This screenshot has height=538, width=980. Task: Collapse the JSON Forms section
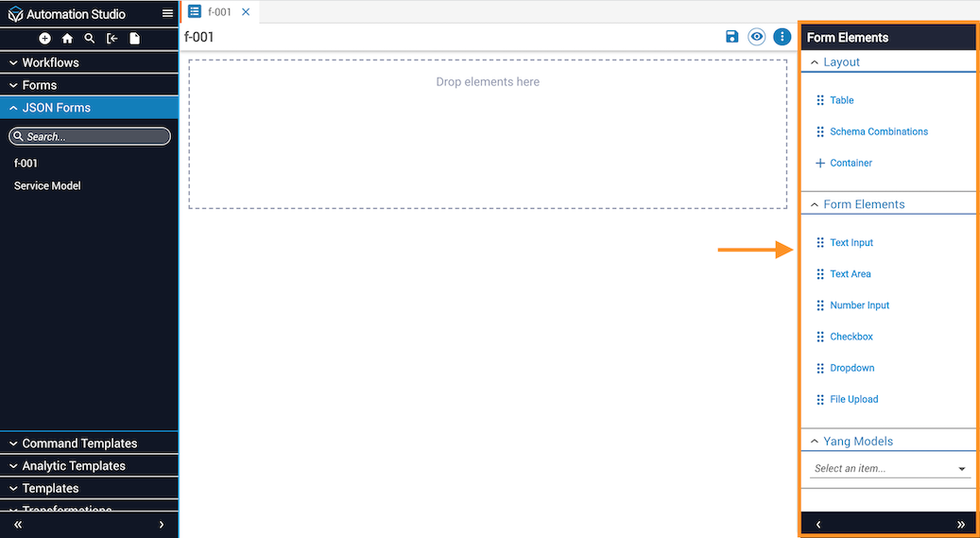click(x=90, y=108)
